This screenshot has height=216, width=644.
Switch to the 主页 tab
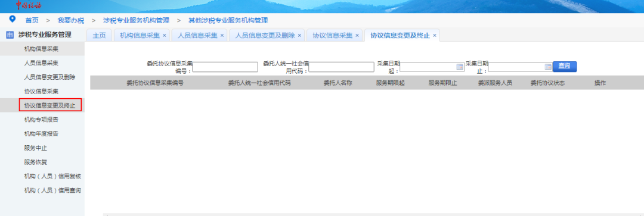(x=99, y=36)
